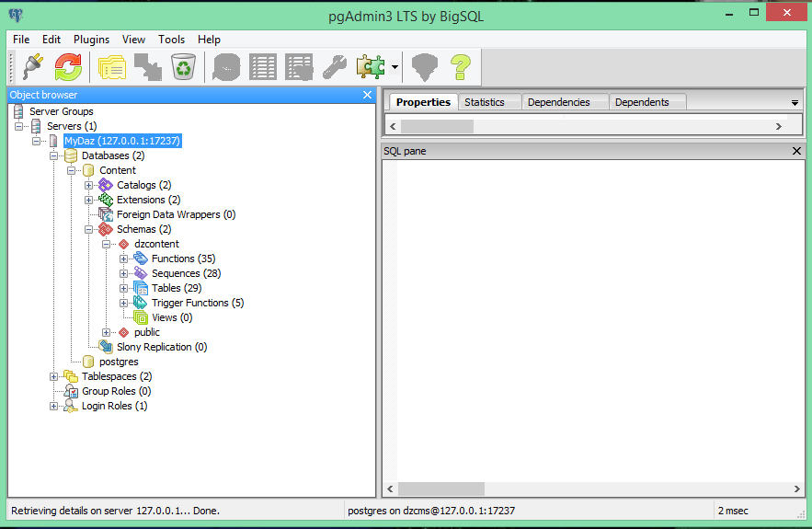Select the MyDaz (127.0.0.1:17237) server
Image resolution: width=812 pixels, height=529 pixels.
(x=122, y=141)
